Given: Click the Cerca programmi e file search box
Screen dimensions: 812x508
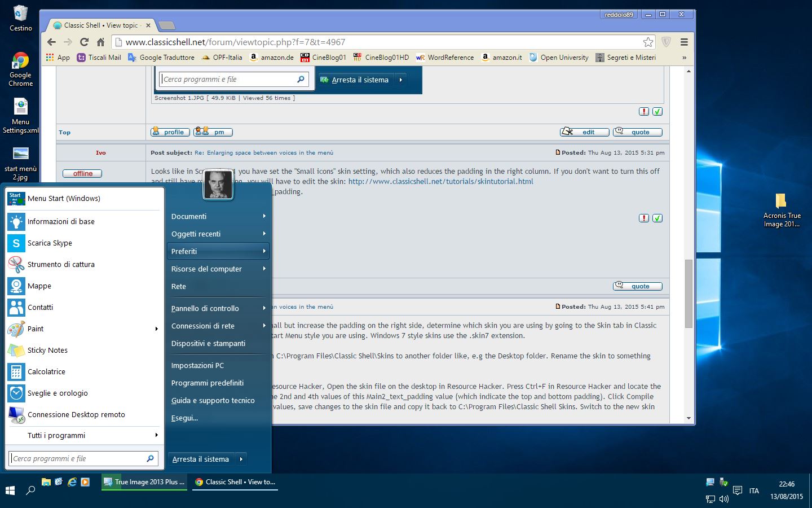Looking at the screenshot, I should (78, 459).
